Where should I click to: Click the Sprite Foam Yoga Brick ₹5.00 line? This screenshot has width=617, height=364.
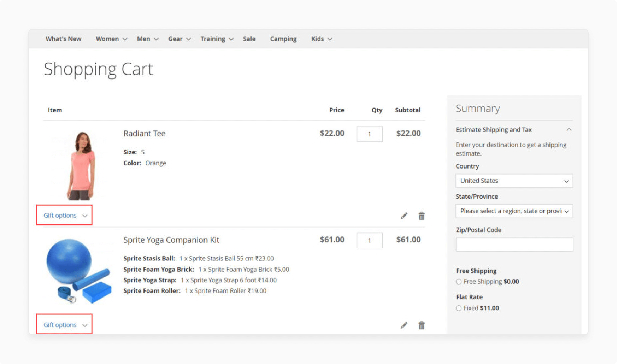pyautogui.click(x=206, y=269)
